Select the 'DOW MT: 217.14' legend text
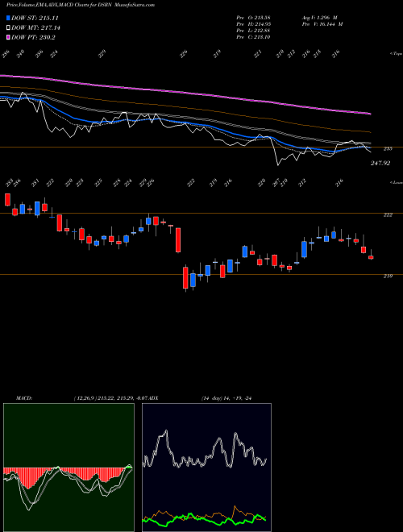403x532 pixels. click(x=35, y=28)
